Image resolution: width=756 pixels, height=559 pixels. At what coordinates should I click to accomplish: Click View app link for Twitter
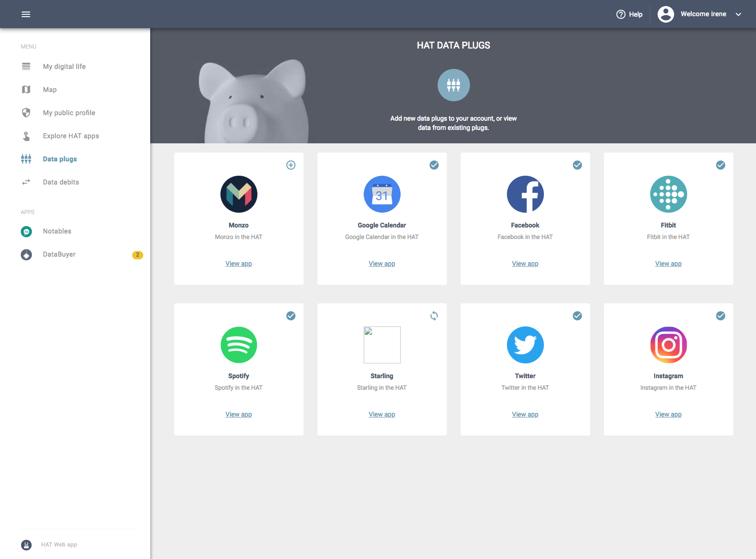tap(525, 414)
